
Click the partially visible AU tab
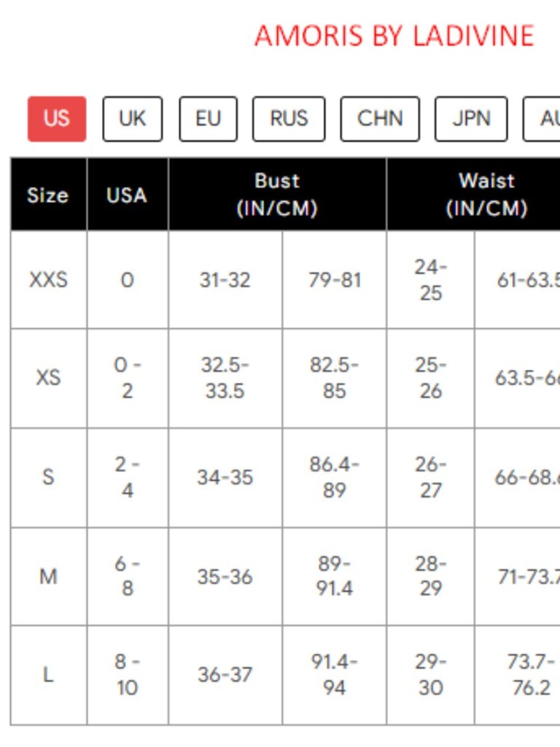(542, 119)
